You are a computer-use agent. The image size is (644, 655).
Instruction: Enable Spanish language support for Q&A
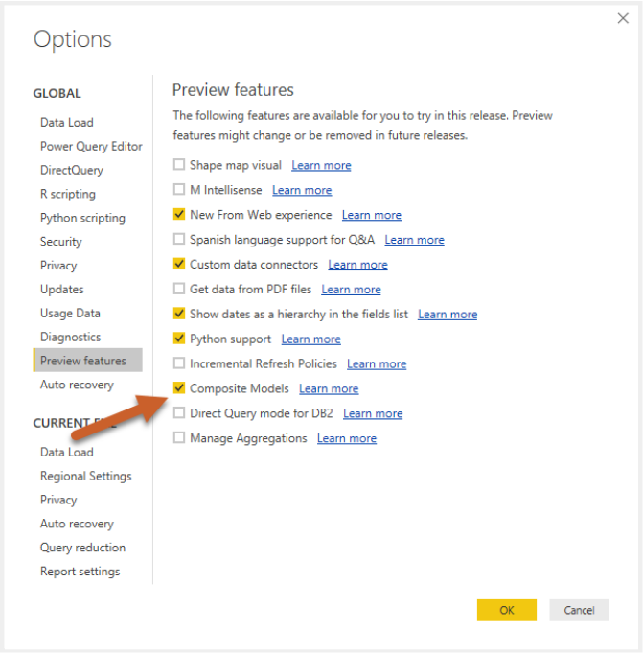coord(179,240)
